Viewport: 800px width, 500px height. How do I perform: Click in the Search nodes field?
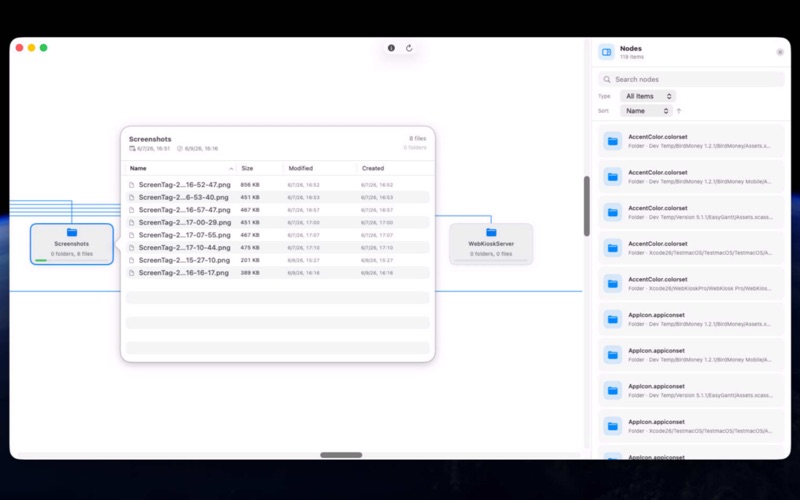(691, 80)
